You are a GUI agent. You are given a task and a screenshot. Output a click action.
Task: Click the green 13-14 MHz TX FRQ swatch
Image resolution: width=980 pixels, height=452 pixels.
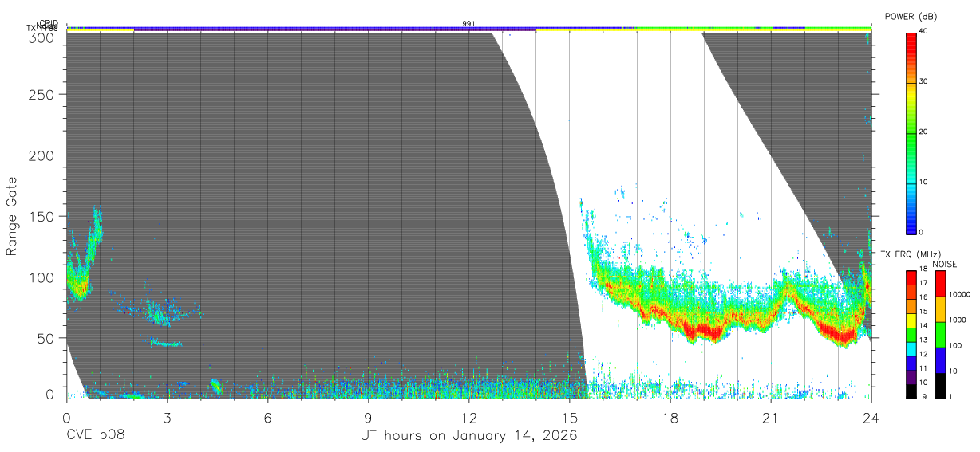[x=911, y=335]
